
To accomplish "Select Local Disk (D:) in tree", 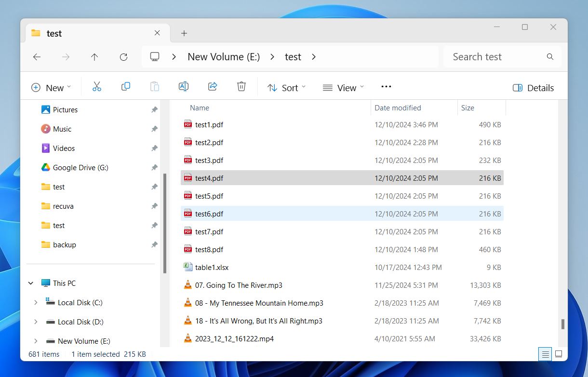I will click(80, 322).
